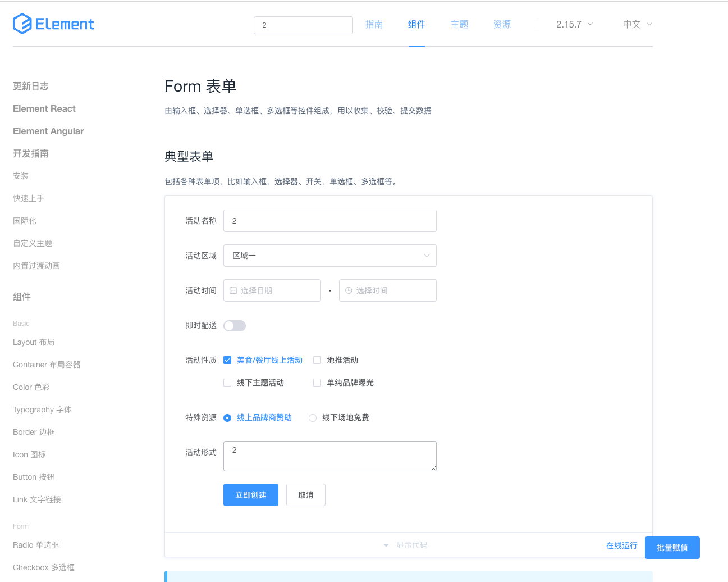This screenshot has width=728, height=582.
Task: Click the resize grip of 活动形式 textarea
Action: click(x=433, y=468)
